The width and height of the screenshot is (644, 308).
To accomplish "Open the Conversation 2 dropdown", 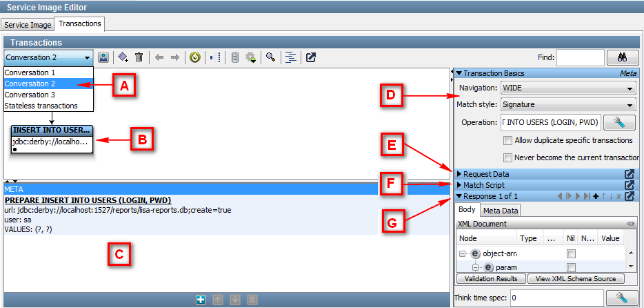I will point(48,57).
